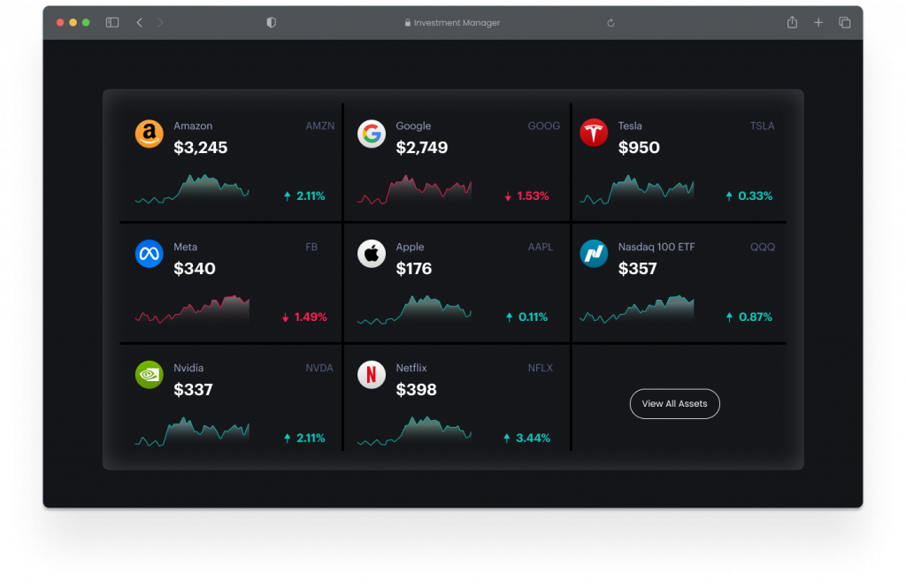Select the Nasdaq 100 ETF logo
The width and height of the screenshot is (906, 588).
click(594, 254)
